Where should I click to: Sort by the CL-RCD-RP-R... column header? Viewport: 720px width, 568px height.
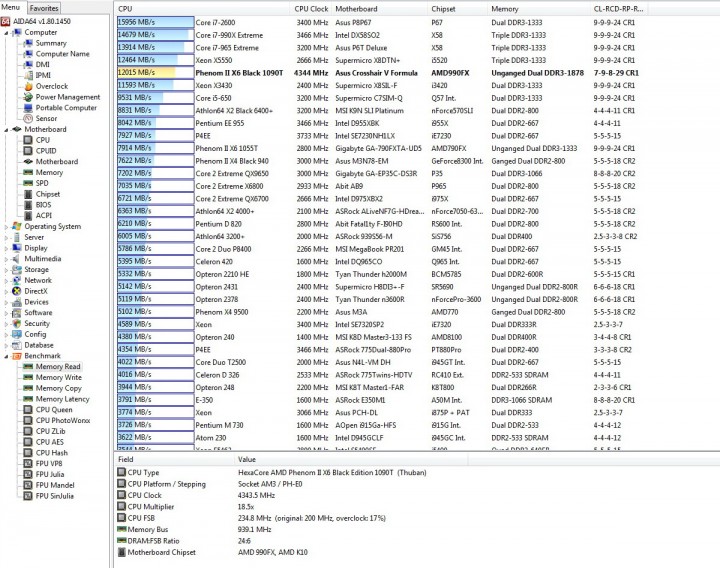tap(619, 9)
